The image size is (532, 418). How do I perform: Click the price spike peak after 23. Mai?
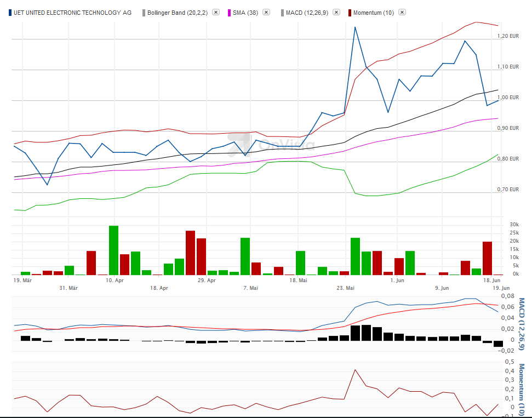pos(355,27)
